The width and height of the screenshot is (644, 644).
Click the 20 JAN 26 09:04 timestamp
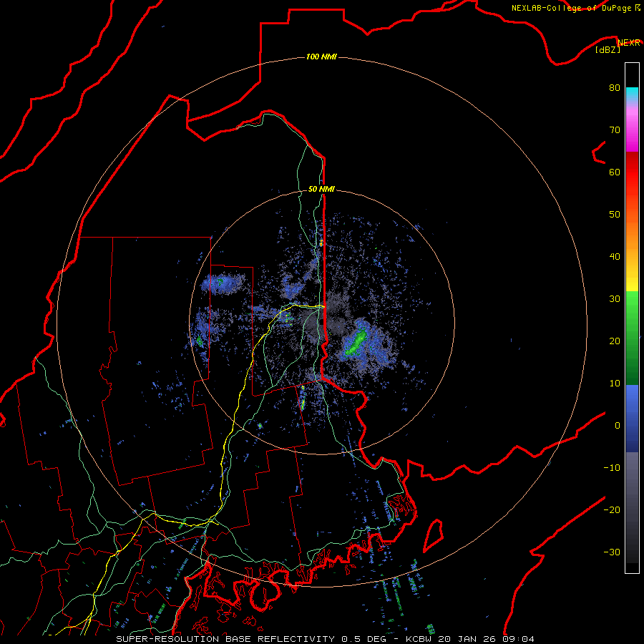click(x=487, y=639)
